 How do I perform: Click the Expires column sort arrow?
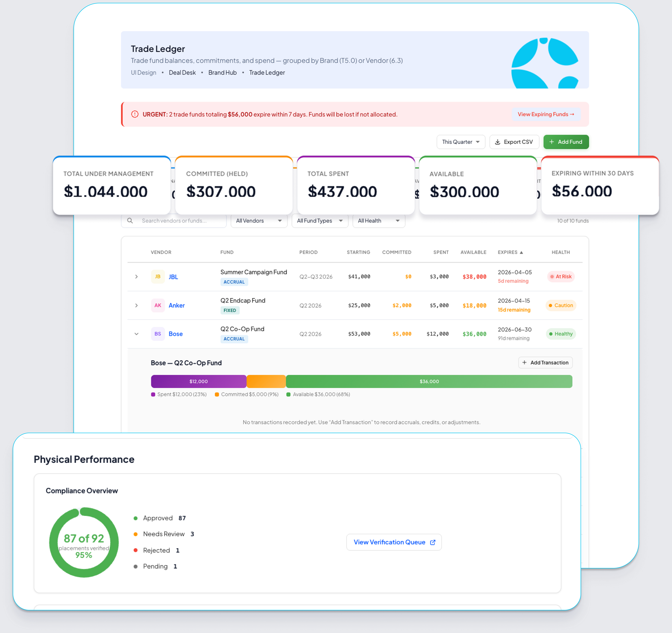(x=521, y=253)
